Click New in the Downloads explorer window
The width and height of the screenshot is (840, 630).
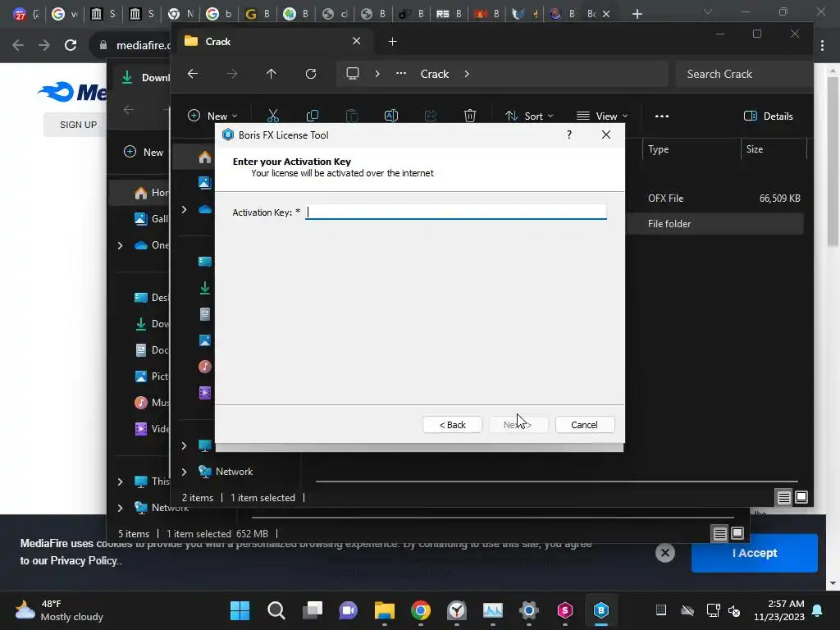coord(144,152)
